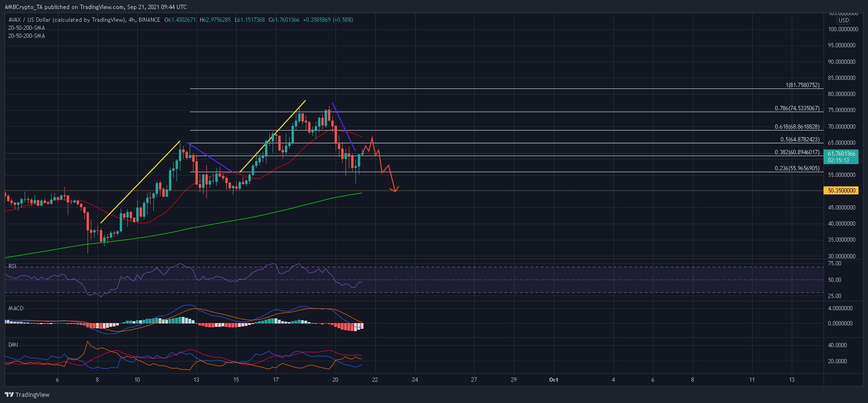Screen dimensions: 868x403
Task: Click the orange 50.3500000 price label
Action: tap(841, 191)
